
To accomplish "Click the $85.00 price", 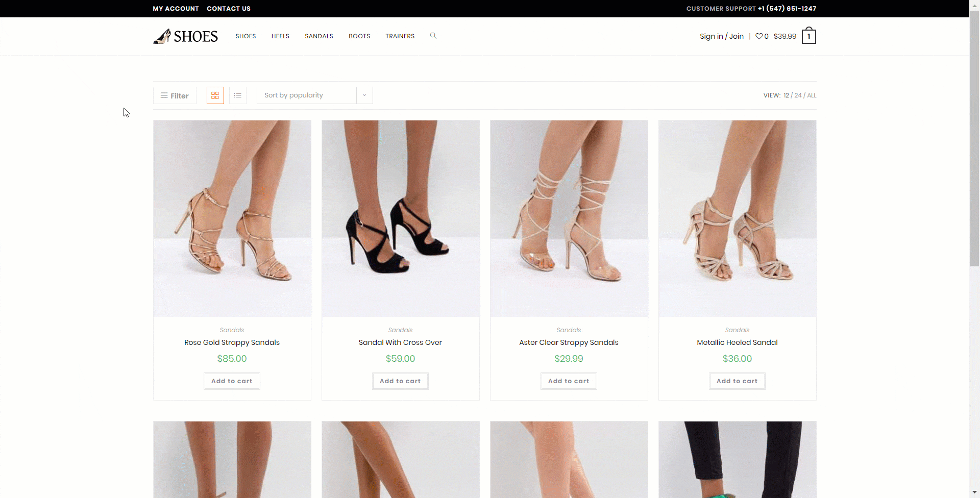I will tap(232, 359).
